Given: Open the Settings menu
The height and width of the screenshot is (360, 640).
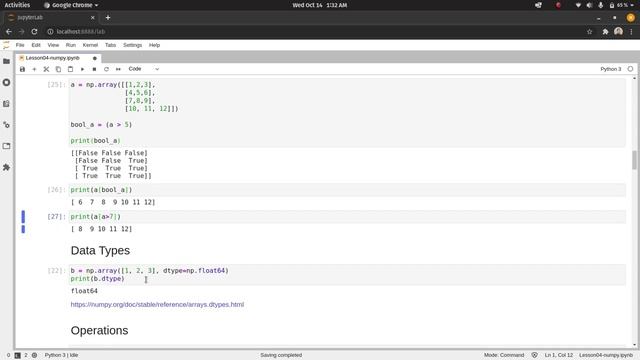Looking at the screenshot, I should [x=133, y=45].
